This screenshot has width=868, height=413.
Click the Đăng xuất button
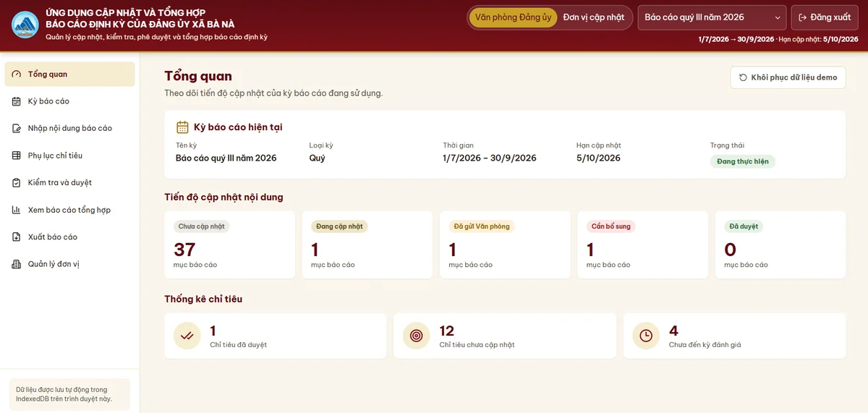(x=825, y=17)
